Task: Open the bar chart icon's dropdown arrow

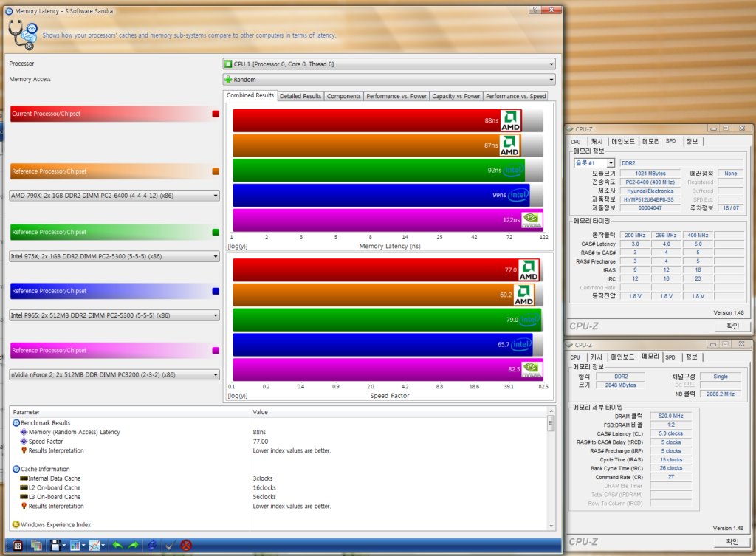Action: pyautogui.click(x=83, y=546)
